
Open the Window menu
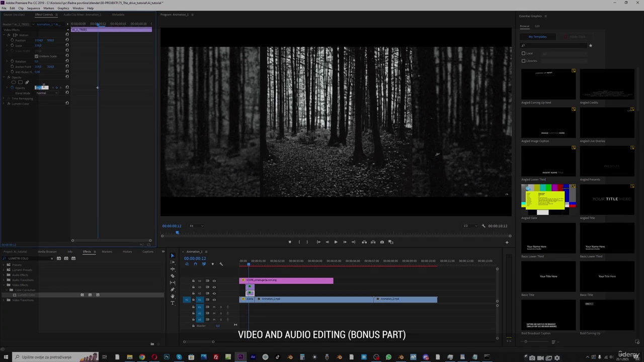coord(78,8)
